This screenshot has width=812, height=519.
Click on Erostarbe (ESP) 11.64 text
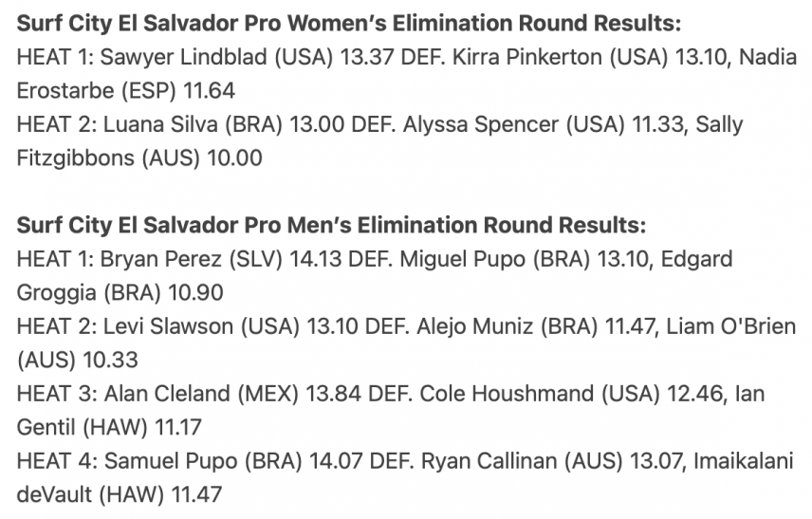126,91
